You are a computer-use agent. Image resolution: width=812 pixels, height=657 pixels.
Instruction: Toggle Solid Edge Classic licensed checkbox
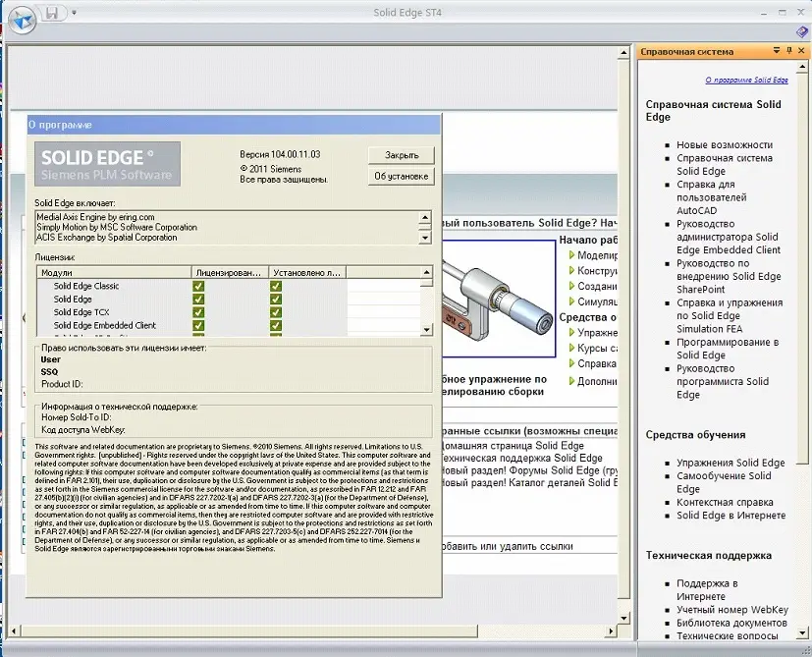tap(198, 286)
